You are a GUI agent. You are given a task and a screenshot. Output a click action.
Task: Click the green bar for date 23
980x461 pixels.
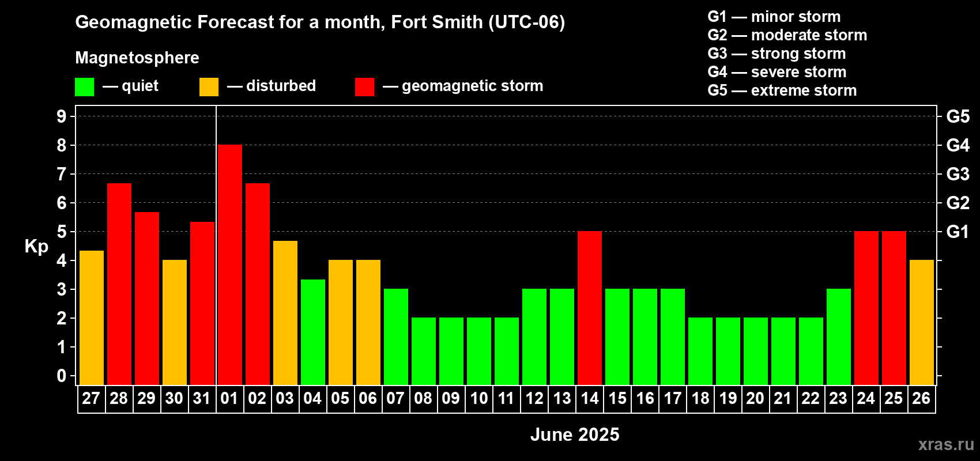coord(839,337)
